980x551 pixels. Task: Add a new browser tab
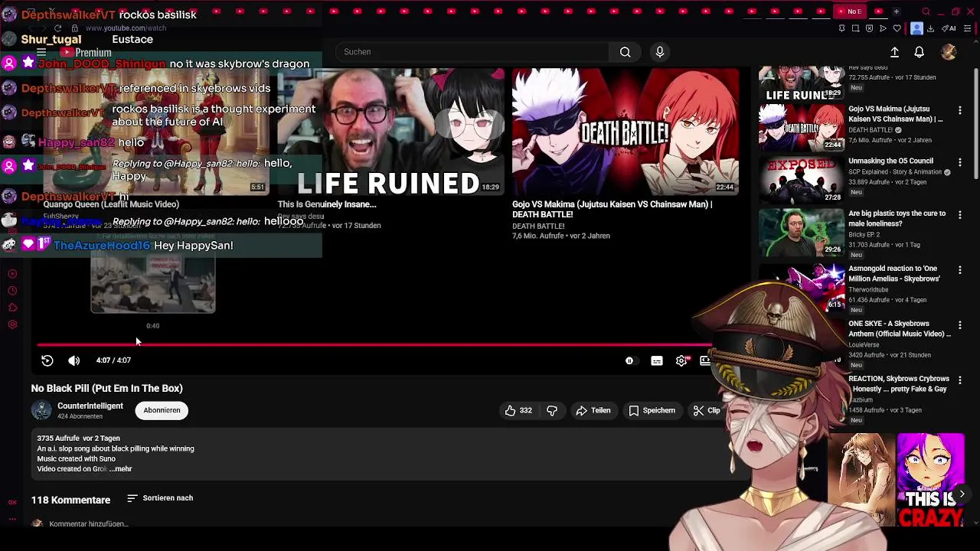[896, 11]
